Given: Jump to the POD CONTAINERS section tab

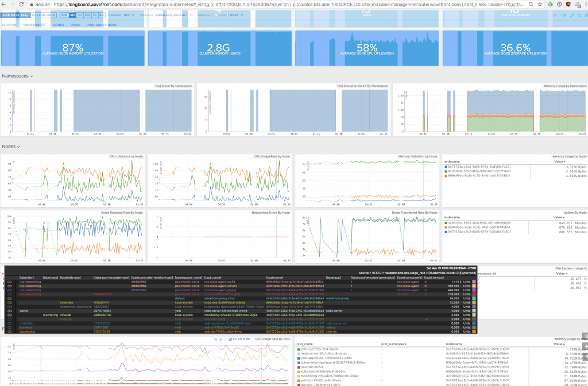Looking at the screenshot, I should [101, 25].
